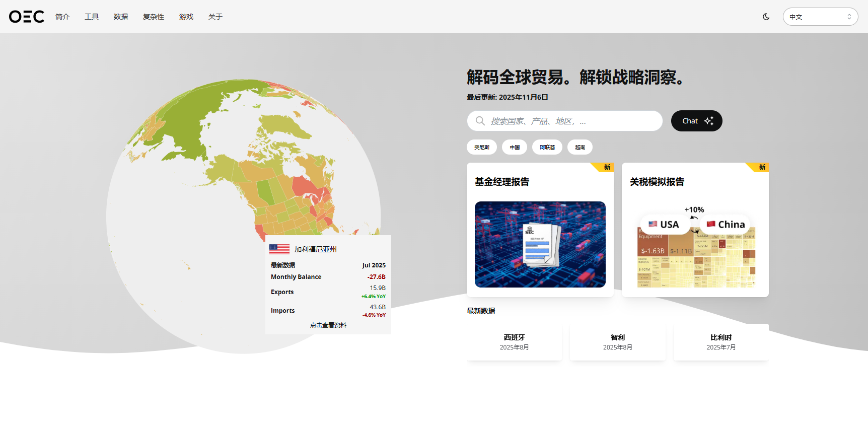Open the 中文 language dropdown

click(x=820, y=17)
